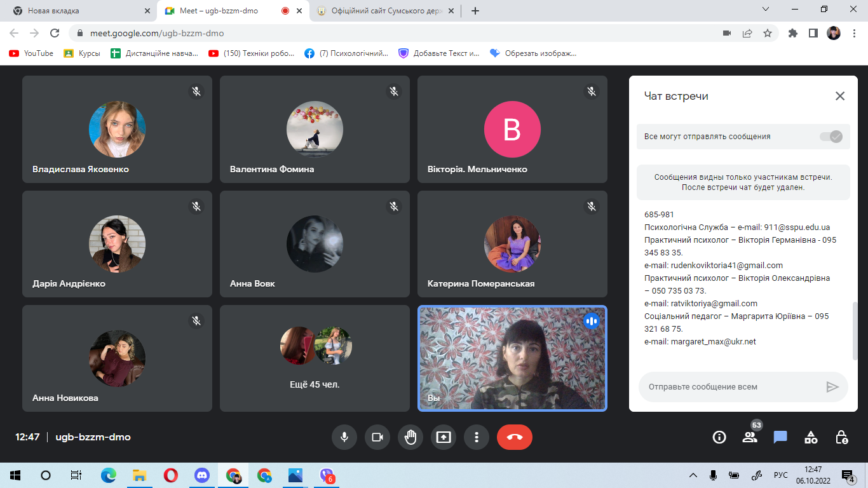Reload the current page
Viewport: 868px width, 488px height.
pyautogui.click(x=55, y=33)
